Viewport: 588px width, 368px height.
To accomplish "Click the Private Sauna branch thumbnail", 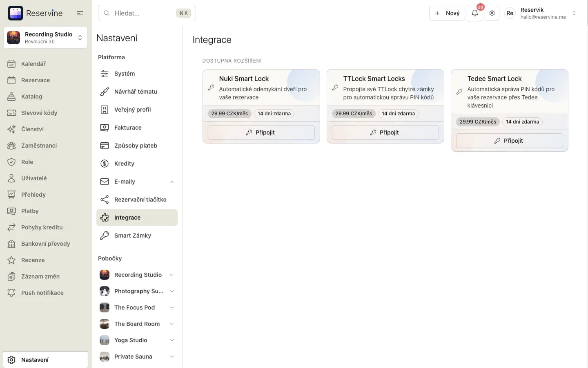I will tap(105, 357).
